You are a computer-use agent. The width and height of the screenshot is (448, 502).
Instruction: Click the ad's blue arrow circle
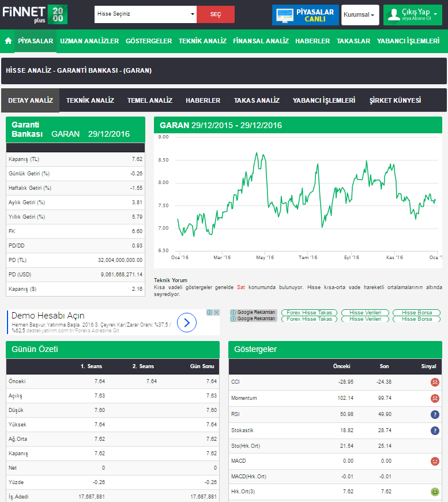(x=187, y=323)
